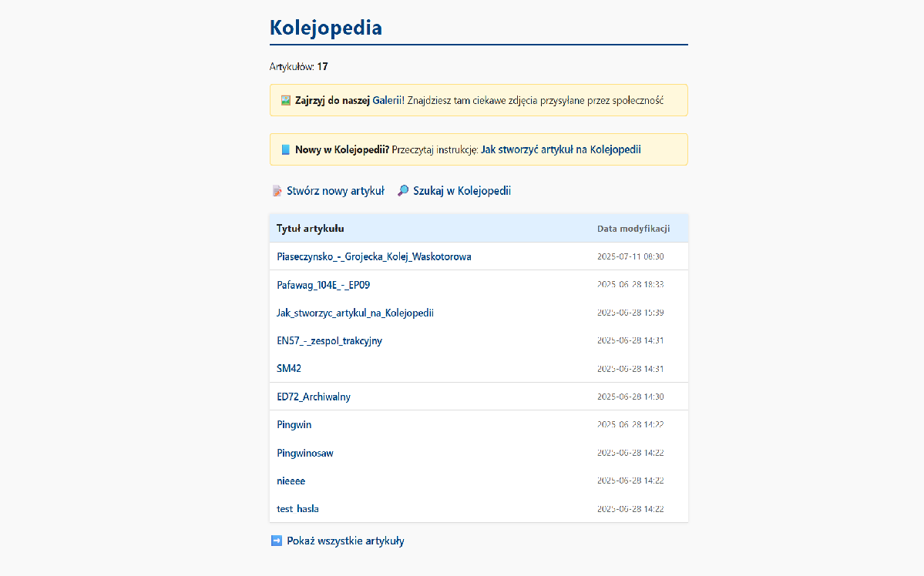Open Szukaj w Kolejopedii search link
The height and width of the screenshot is (576, 924).
coord(462,191)
